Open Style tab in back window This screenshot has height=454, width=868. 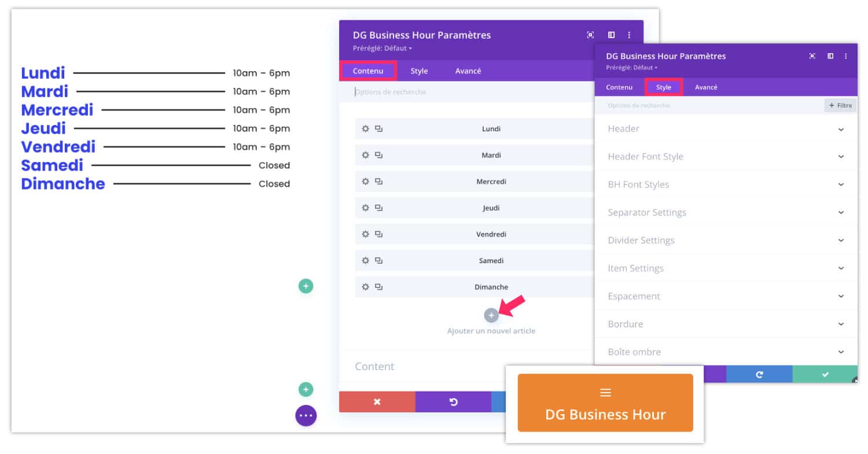[x=419, y=71]
